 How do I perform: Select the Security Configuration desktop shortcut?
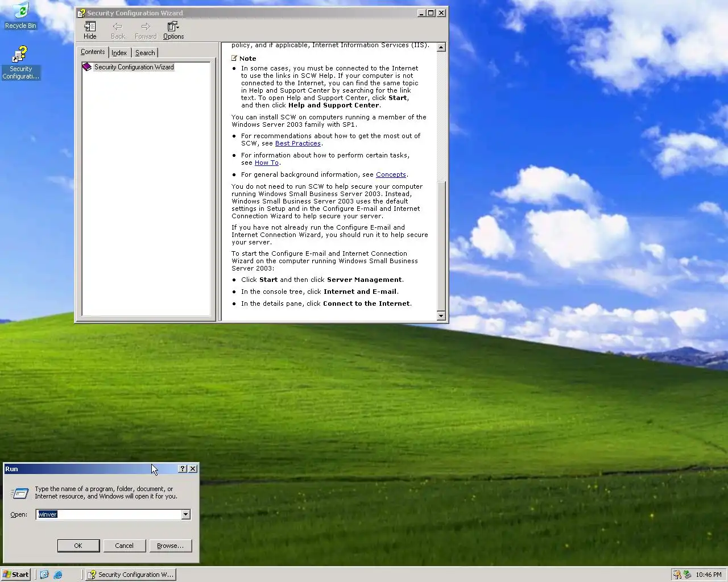point(20,63)
